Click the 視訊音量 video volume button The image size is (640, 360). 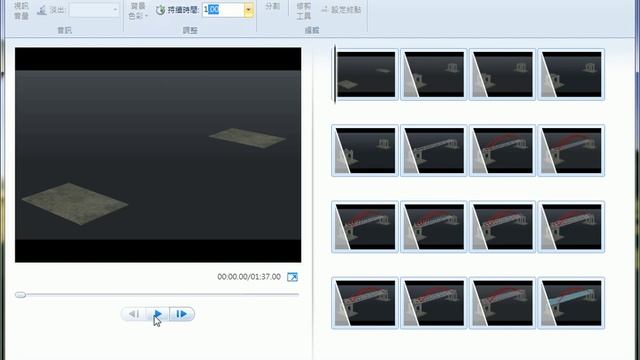21,11
